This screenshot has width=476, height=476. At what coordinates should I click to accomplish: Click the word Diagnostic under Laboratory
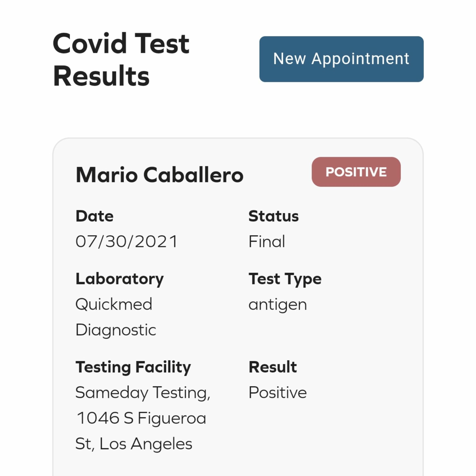pos(116,330)
